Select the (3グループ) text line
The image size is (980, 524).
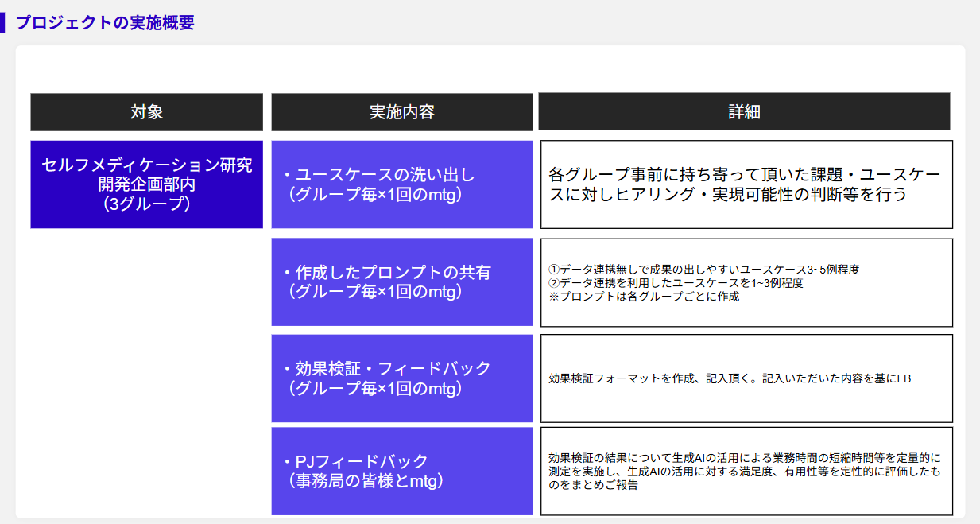(146, 204)
